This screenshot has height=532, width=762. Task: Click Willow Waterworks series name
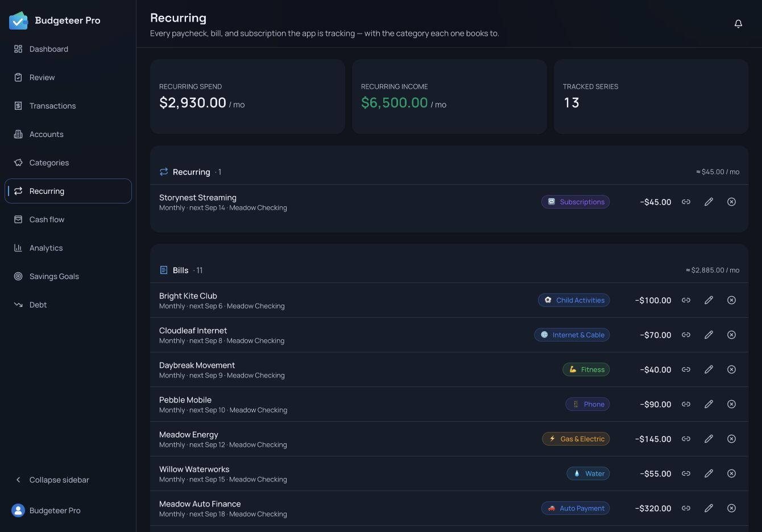194,469
